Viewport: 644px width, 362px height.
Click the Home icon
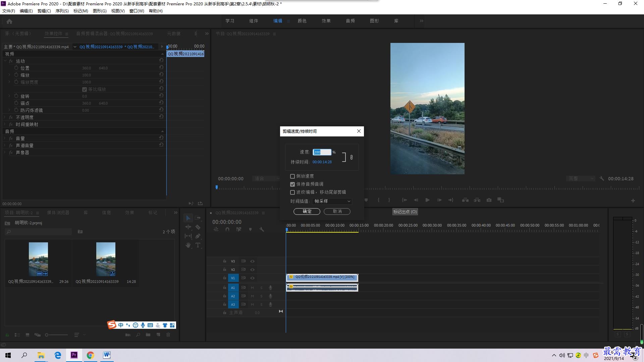[9, 21]
